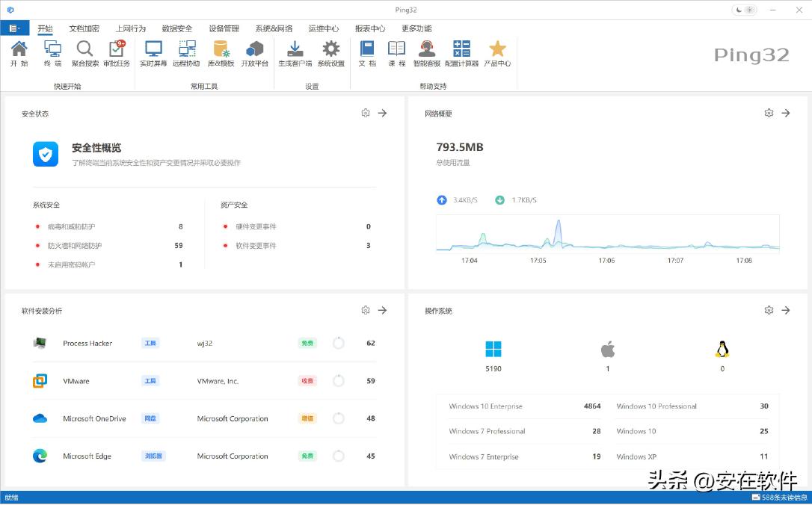The image size is (812, 505).
Task: Click the 收费 tag on VMware row
Action: coord(307,381)
